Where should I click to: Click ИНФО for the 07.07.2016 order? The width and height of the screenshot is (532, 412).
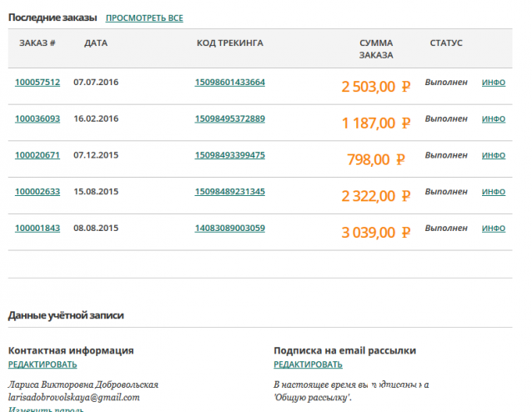coord(494,83)
